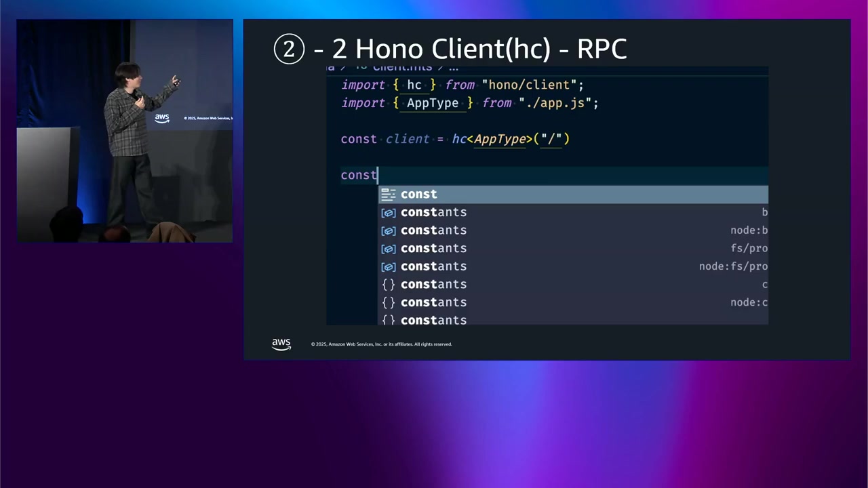Click the copyright notice text at slide bottom
This screenshot has width=868, height=488.
tap(381, 344)
